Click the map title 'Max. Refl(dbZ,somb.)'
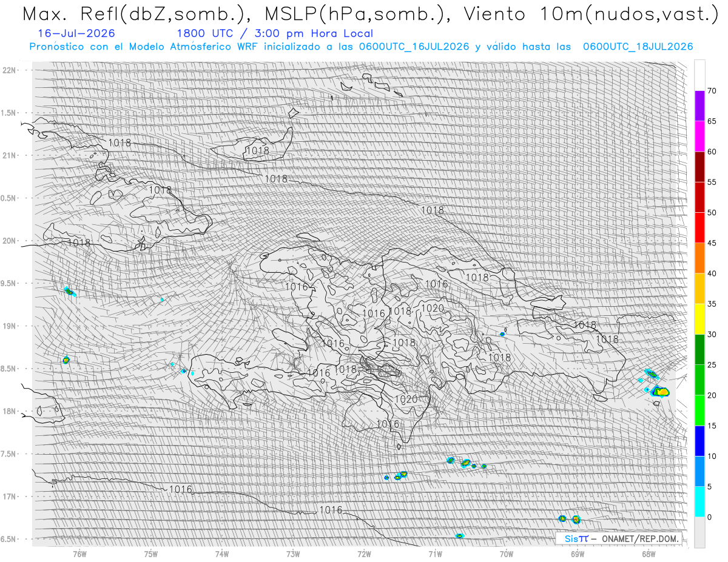 pos(136,15)
